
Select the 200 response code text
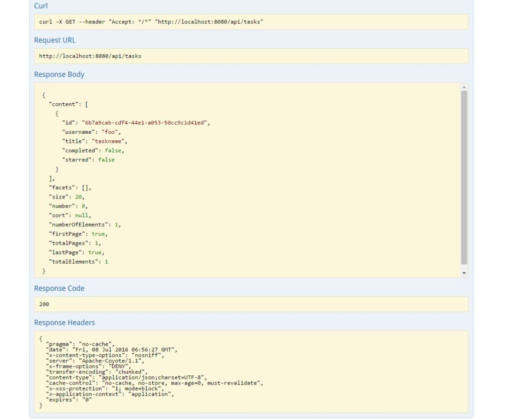(x=43, y=304)
